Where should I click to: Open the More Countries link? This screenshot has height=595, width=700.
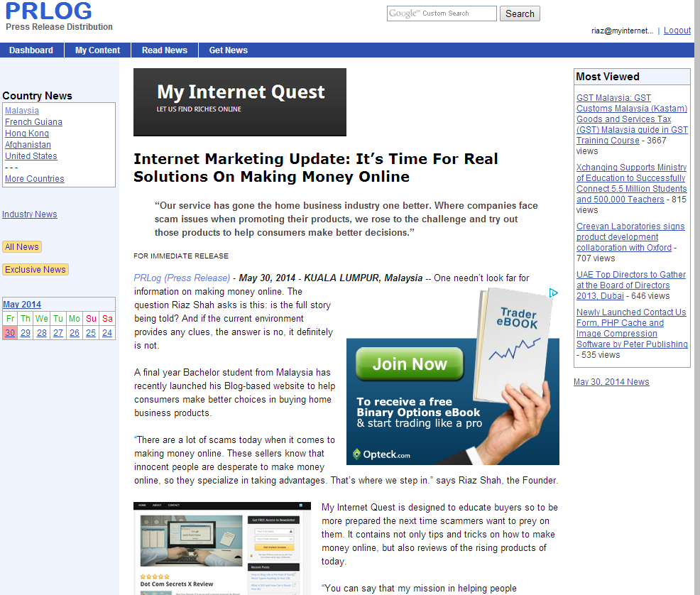tap(34, 178)
